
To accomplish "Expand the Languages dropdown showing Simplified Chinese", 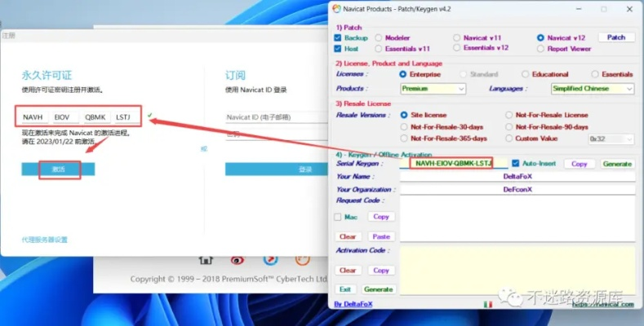I will [592, 89].
